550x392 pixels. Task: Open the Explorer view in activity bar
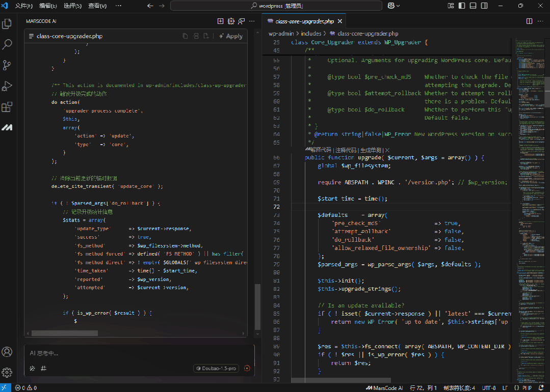click(7, 24)
